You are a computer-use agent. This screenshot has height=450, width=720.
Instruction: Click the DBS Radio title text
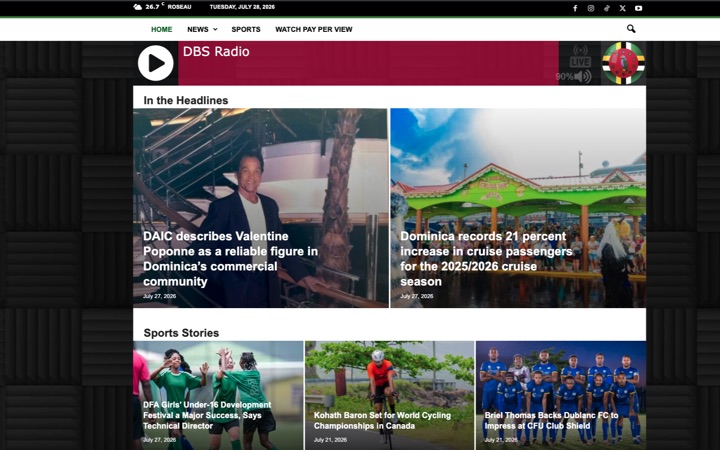pos(216,51)
